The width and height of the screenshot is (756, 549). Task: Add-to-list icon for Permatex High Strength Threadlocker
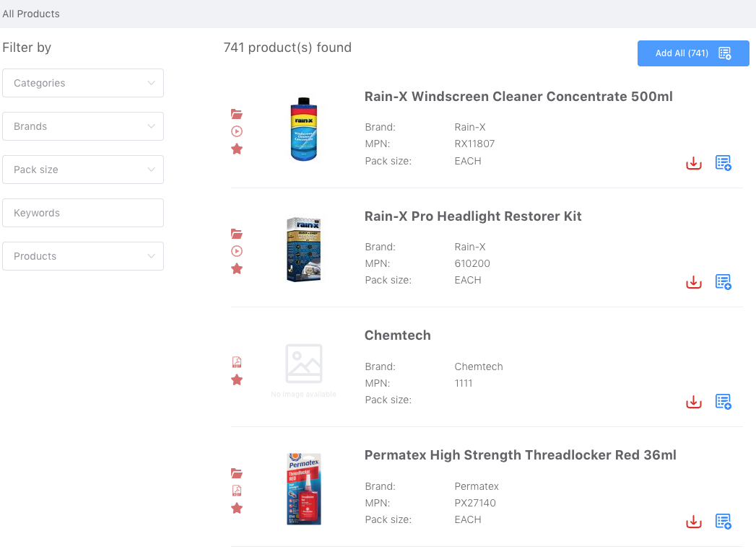click(x=724, y=521)
